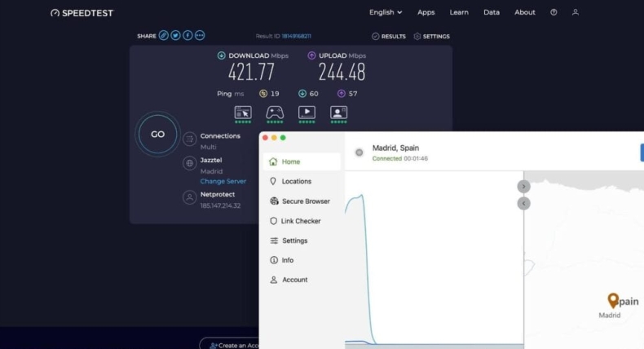644x349 pixels.
Task: Click the Connected 00:01:46 status text
Action: [x=400, y=158]
